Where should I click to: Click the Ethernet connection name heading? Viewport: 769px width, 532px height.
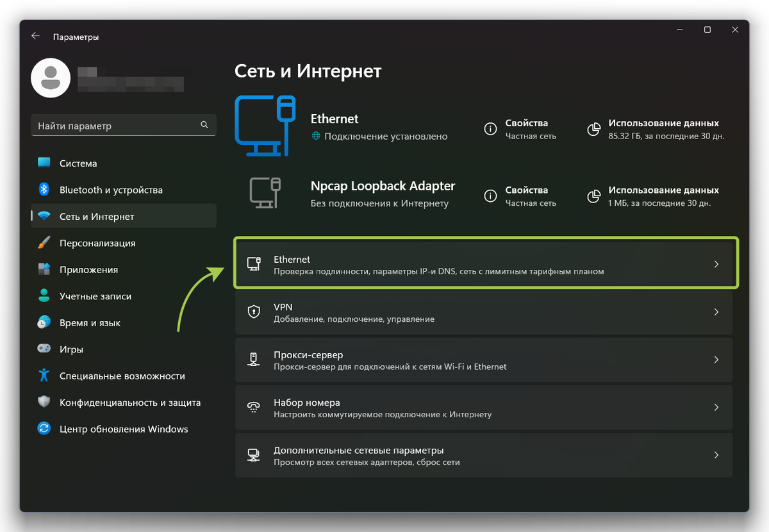(x=335, y=119)
